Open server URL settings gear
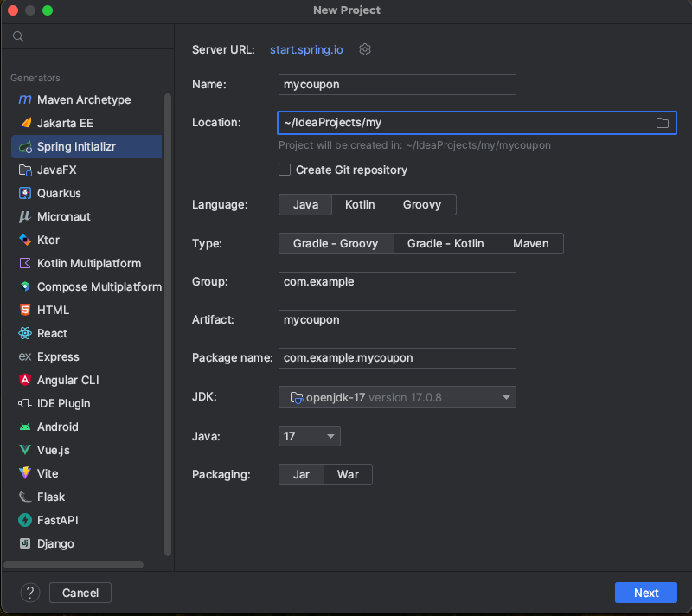This screenshot has width=692, height=616. point(364,49)
